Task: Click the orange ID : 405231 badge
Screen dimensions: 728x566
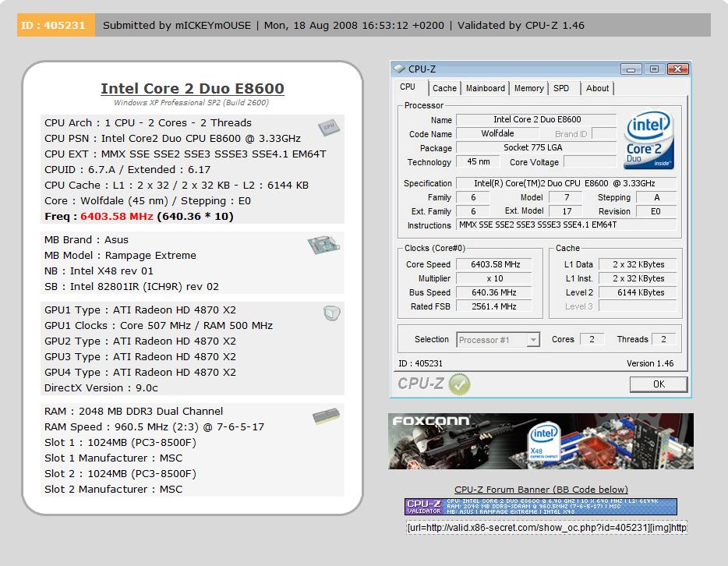Action: click(x=55, y=25)
